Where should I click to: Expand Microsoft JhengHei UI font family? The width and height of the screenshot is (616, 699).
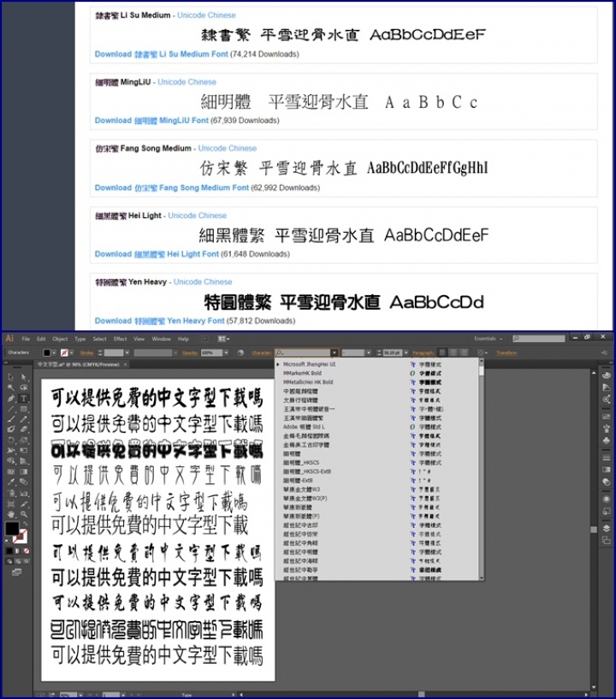(x=279, y=364)
